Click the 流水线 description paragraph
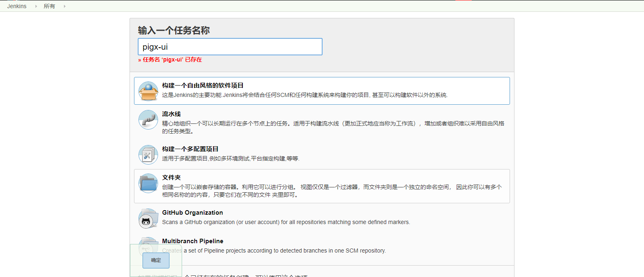The image size is (644, 277). (333, 127)
